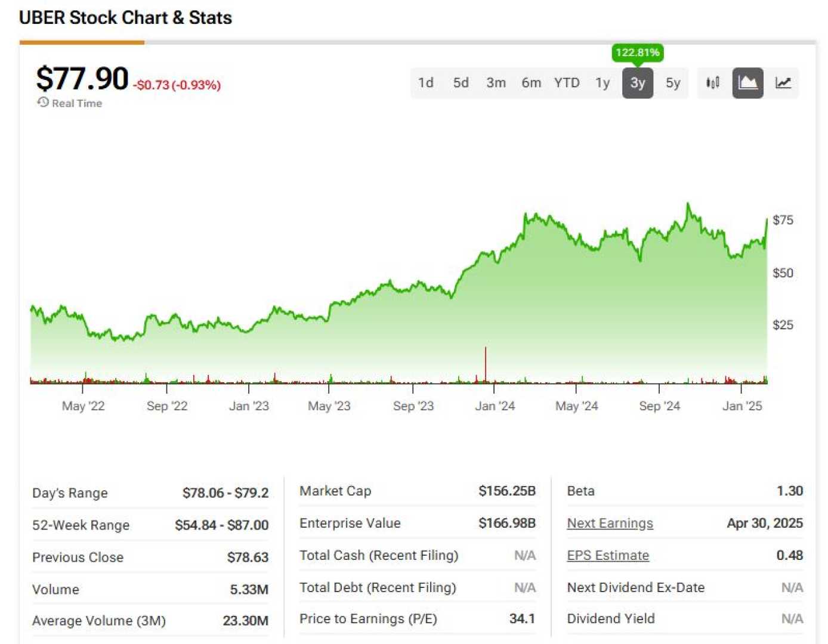This screenshot has height=644, width=828.
Task: Click the $77.90 current price
Action: (82, 79)
